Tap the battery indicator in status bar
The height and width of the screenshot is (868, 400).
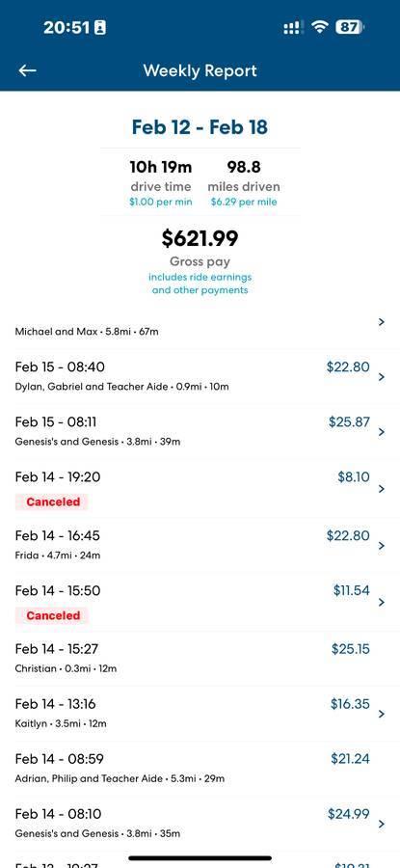pos(350,27)
